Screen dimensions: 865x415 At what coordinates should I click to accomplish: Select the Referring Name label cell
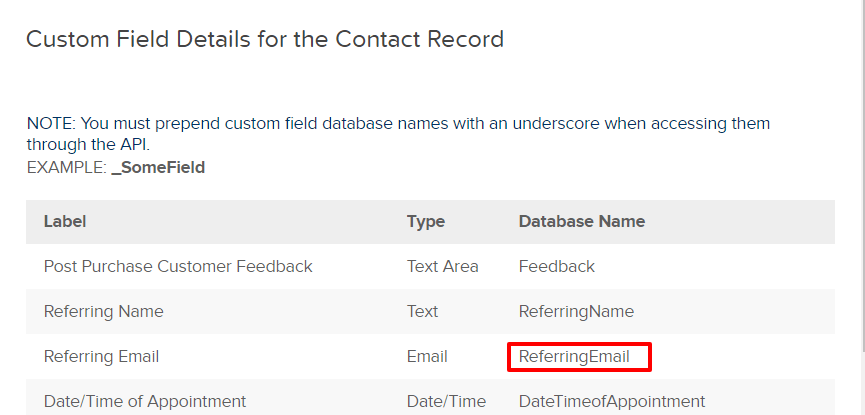(104, 311)
